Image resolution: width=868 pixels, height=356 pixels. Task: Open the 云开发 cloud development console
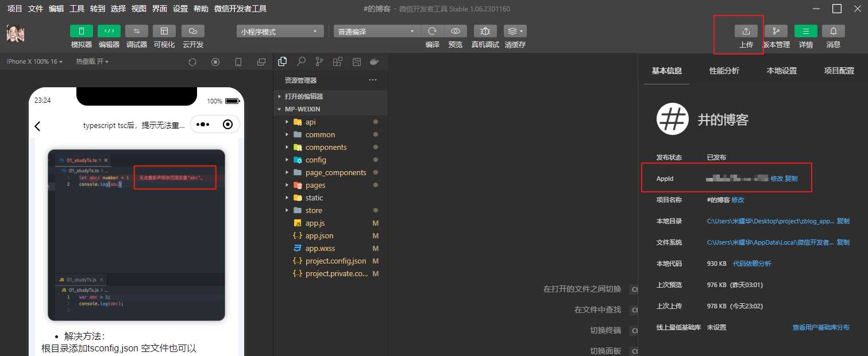192,36
